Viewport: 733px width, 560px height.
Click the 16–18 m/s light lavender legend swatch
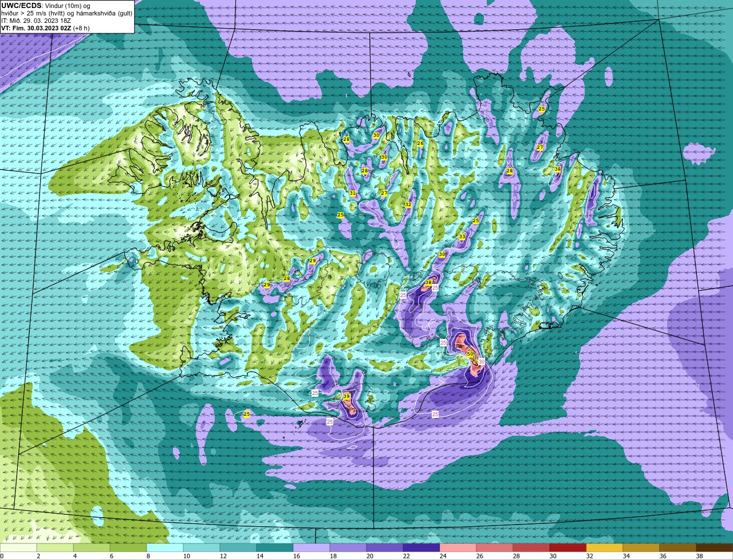coord(312,548)
